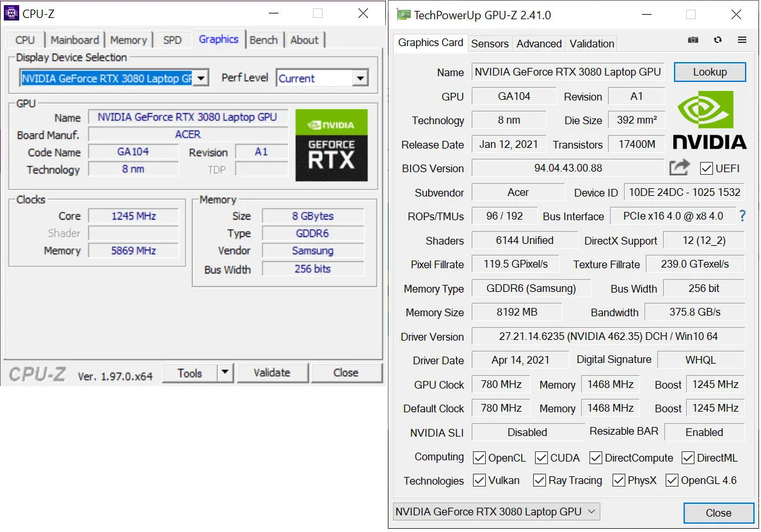
Task: Expand the Tools button arrow
Action: (225, 373)
